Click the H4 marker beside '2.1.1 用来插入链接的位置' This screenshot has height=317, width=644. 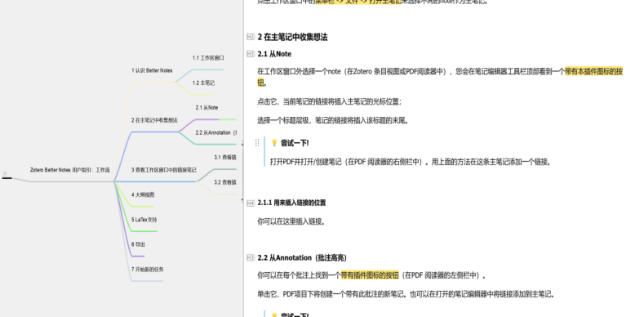[251, 203]
